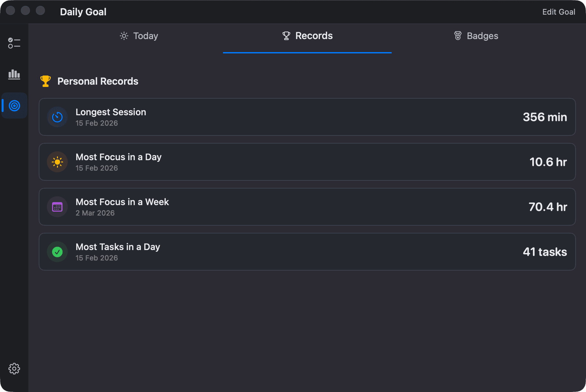The image size is (586, 392).
Task: Click the calendar icon in Most Focus in a Week
Action: tap(57, 207)
